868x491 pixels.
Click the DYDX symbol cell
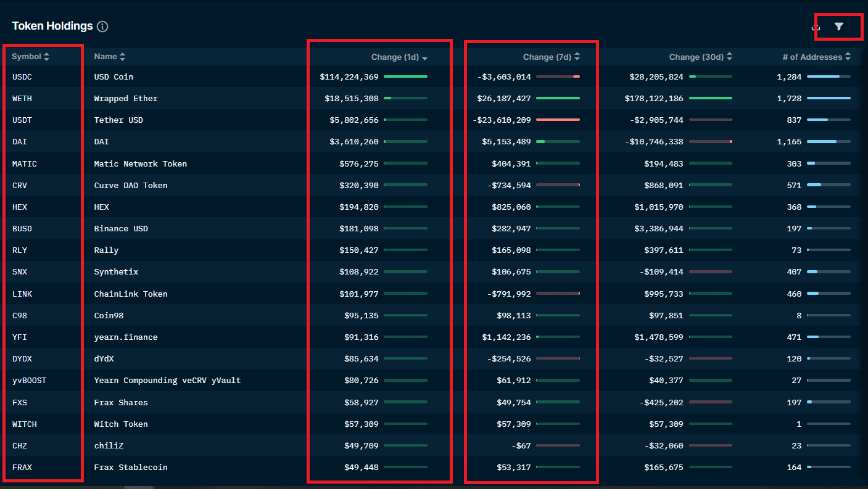pyautogui.click(x=22, y=359)
